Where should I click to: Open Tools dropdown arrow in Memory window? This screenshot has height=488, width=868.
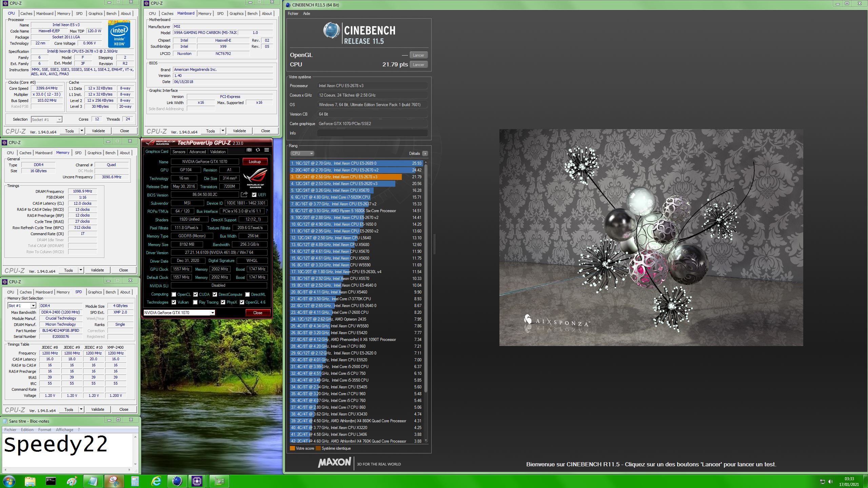(81, 270)
